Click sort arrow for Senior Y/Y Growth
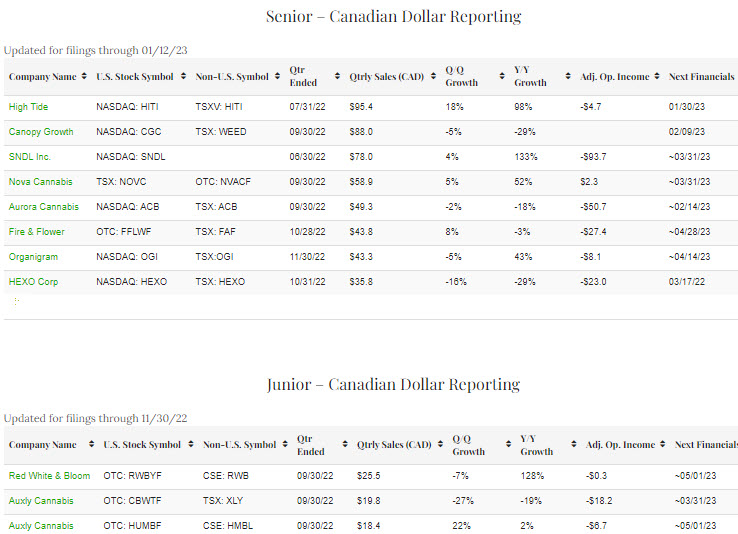The image size is (738, 534). pyautogui.click(x=567, y=77)
